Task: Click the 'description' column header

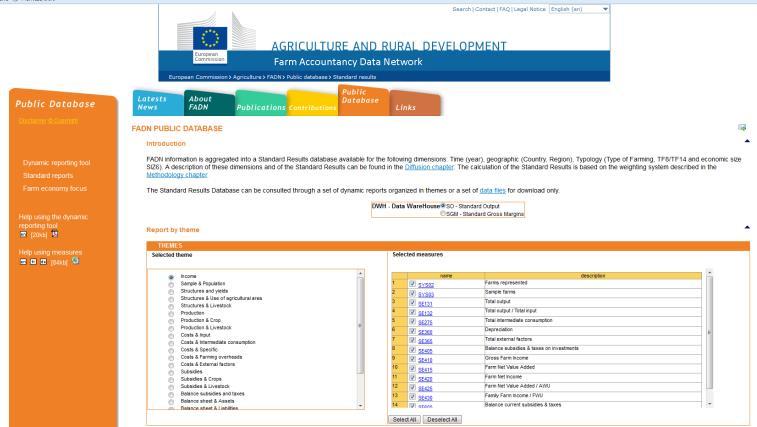Action: coord(593,276)
